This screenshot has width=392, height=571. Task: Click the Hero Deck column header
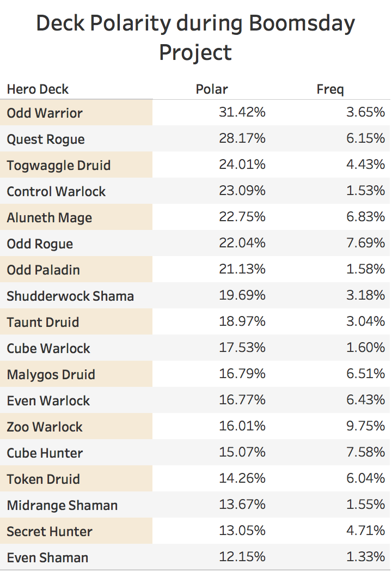point(38,89)
